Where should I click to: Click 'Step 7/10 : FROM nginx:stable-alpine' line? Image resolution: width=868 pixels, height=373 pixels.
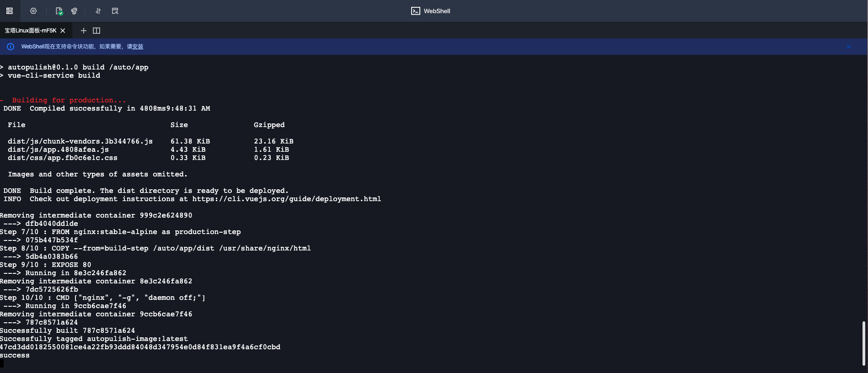pyautogui.click(x=120, y=232)
